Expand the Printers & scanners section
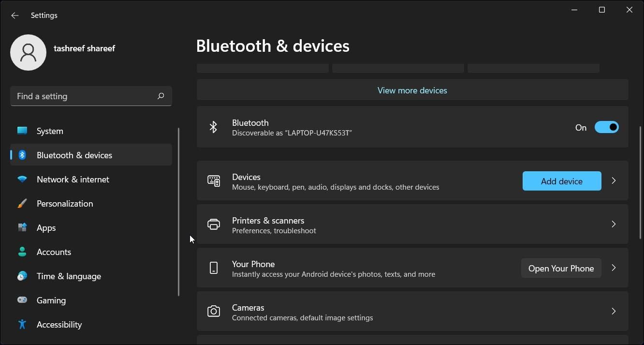Image resolution: width=644 pixels, height=345 pixels. (x=614, y=224)
